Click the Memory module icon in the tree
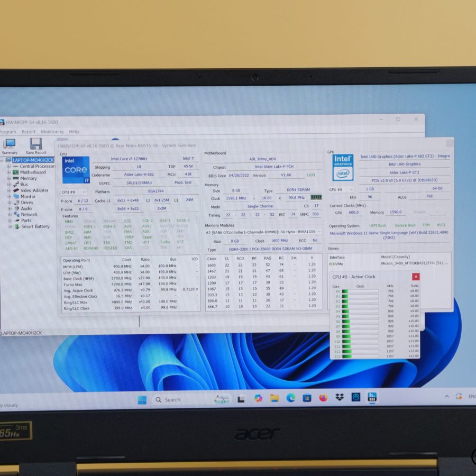476x476 pixels. (16, 179)
